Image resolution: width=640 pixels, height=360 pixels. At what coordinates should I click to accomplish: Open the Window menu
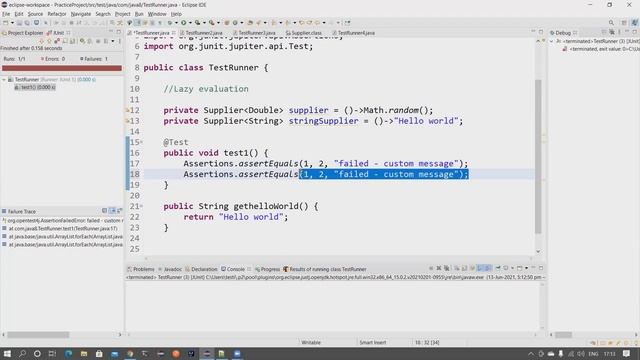tap(157, 14)
